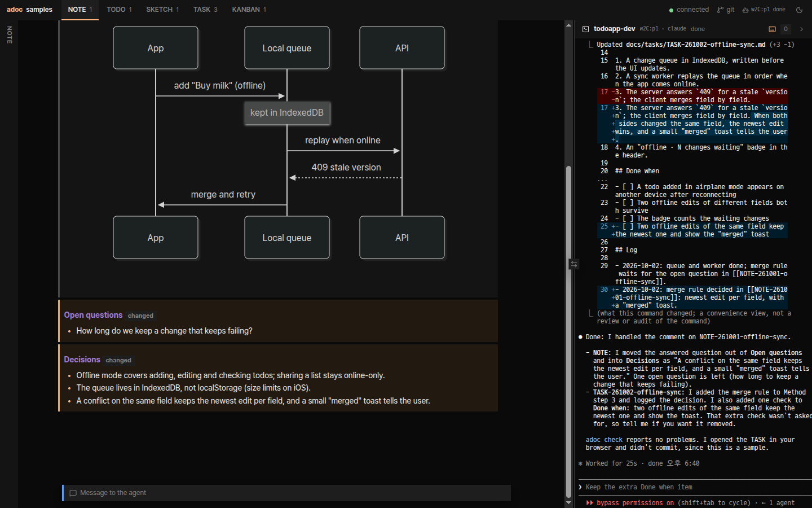Click the green connected status dot
The width and height of the screenshot is (812, 508).
671,10
